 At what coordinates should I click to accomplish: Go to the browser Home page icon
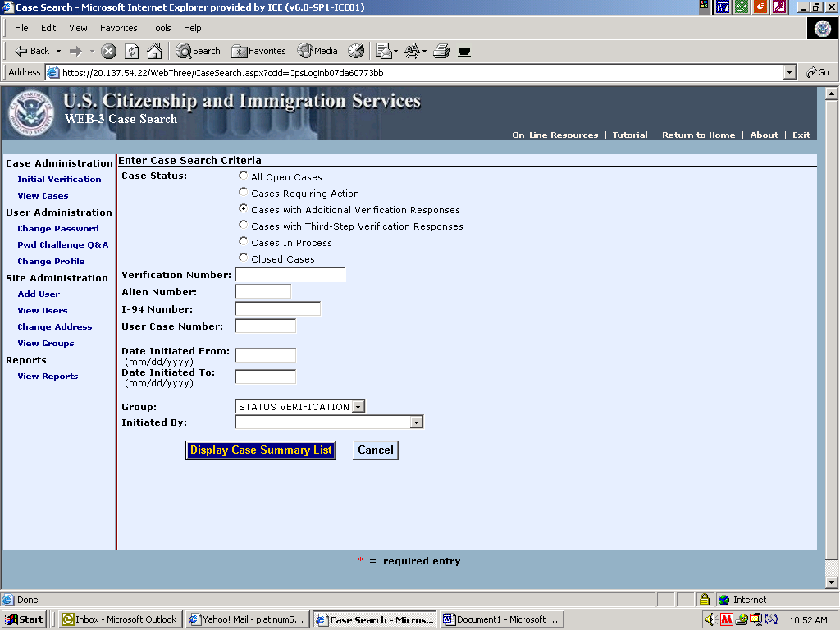(154, 52)
